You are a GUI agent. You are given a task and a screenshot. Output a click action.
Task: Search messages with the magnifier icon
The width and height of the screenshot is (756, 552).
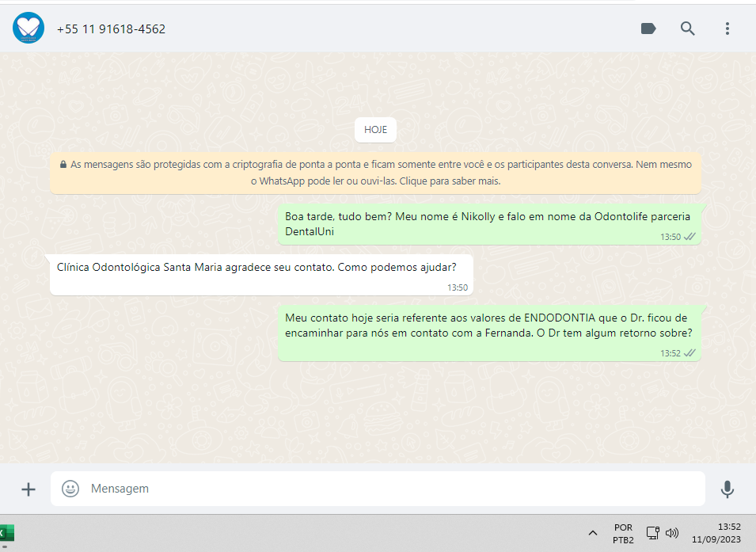pyautogui.click(x=688, y=29)
